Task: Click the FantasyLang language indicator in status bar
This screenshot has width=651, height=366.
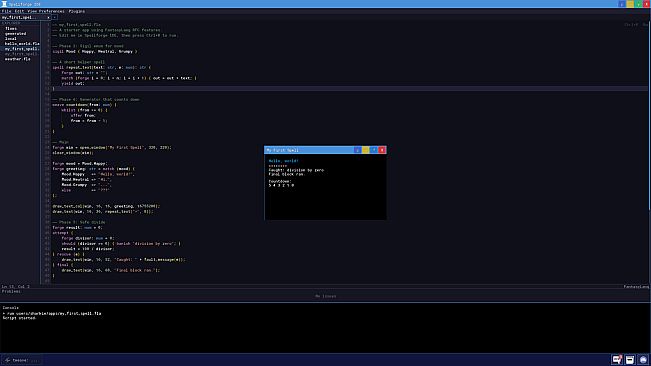Action: point(636,286)
